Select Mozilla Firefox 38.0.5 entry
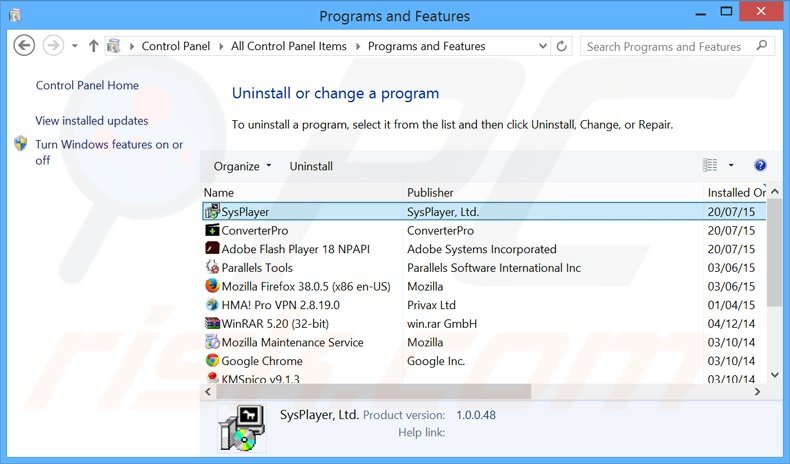Screen dimensions: 790x464 point(306,286)
